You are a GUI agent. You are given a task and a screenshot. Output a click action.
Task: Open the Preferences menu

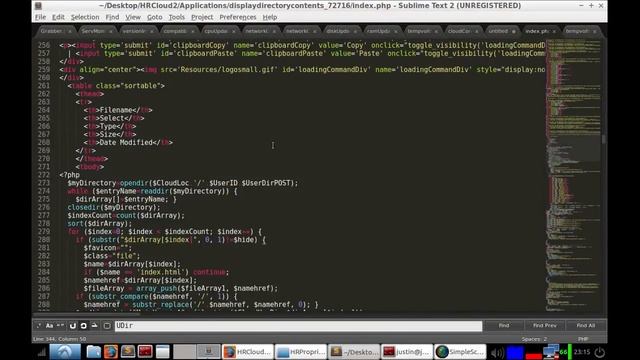point(238,17)
